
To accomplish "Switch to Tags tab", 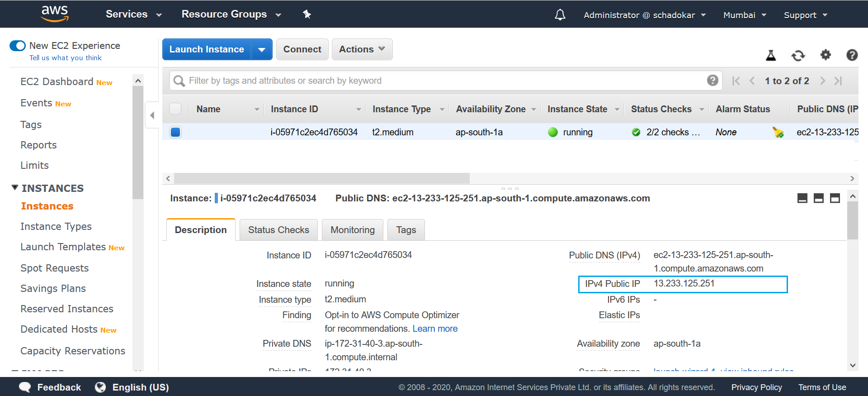I will [x=406, y=230].
